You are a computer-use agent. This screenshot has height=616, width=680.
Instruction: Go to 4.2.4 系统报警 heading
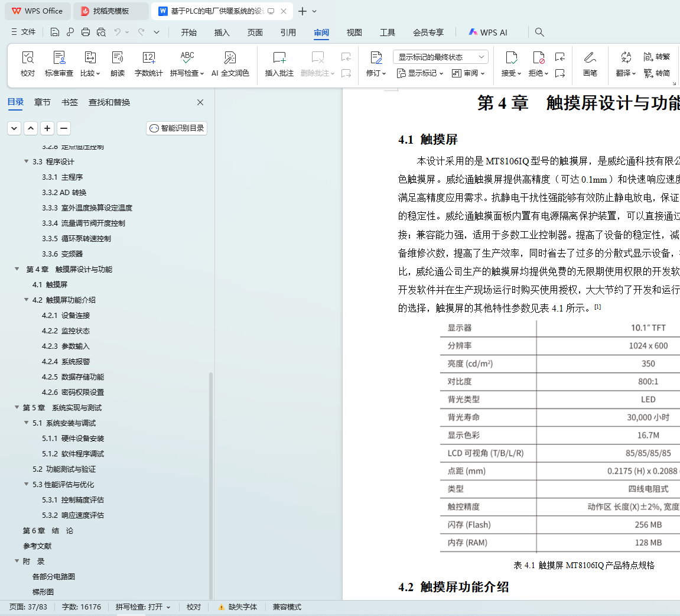tap(66, 361)
